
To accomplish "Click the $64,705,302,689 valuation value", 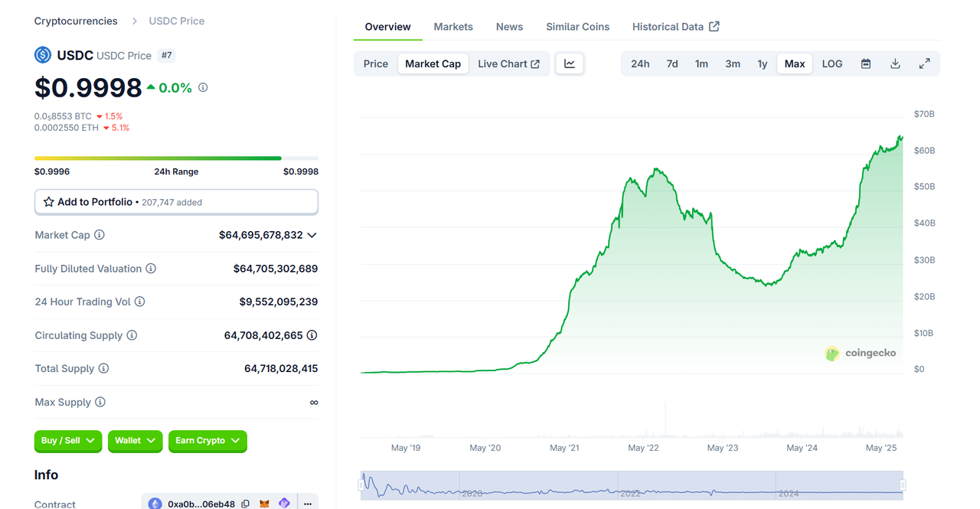I will (276, 269).
